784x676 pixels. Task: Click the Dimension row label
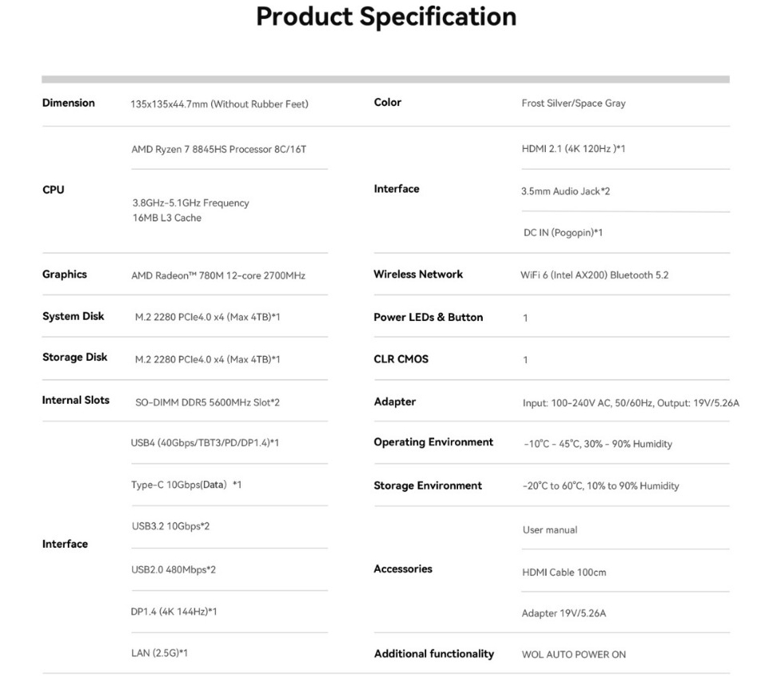pos(69,103)
